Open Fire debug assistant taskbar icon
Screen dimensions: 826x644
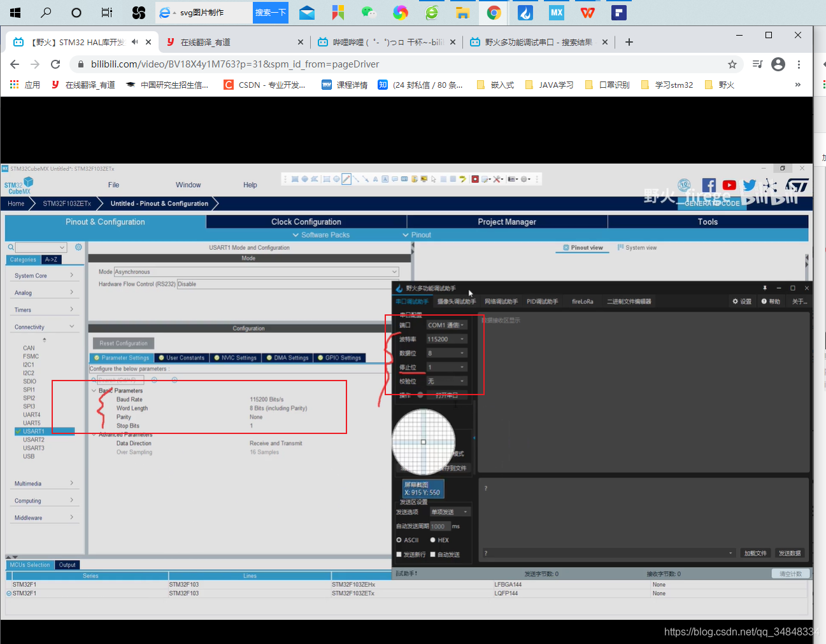525,12
